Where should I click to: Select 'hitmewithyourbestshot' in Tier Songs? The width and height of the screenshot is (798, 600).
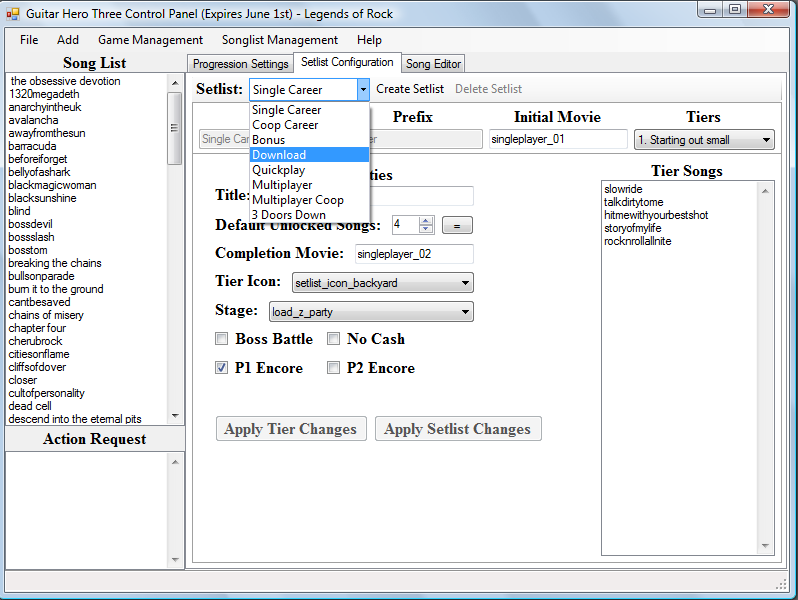pyautogui.click(x=656, y=215)
